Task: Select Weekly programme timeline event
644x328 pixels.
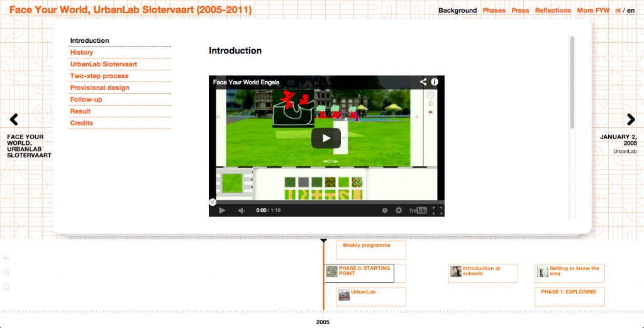Action: click(x=371, y=251)
